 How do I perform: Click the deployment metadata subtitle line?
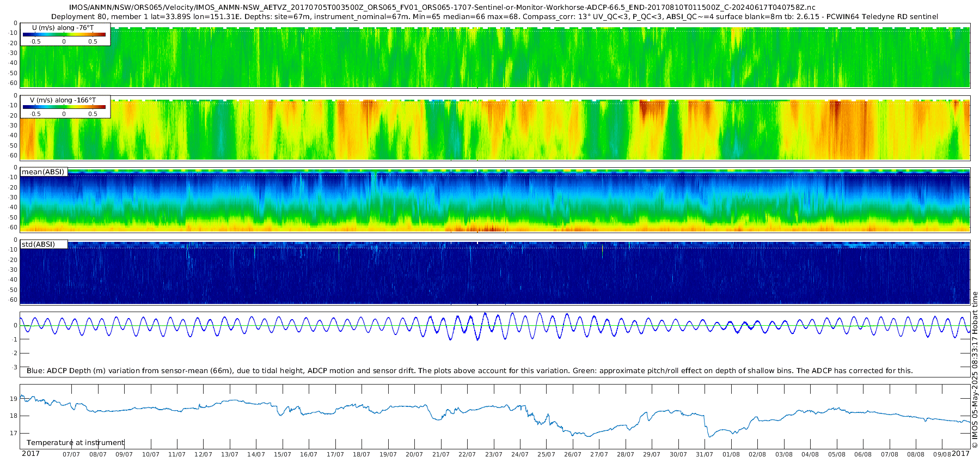[x=494, y=17]
